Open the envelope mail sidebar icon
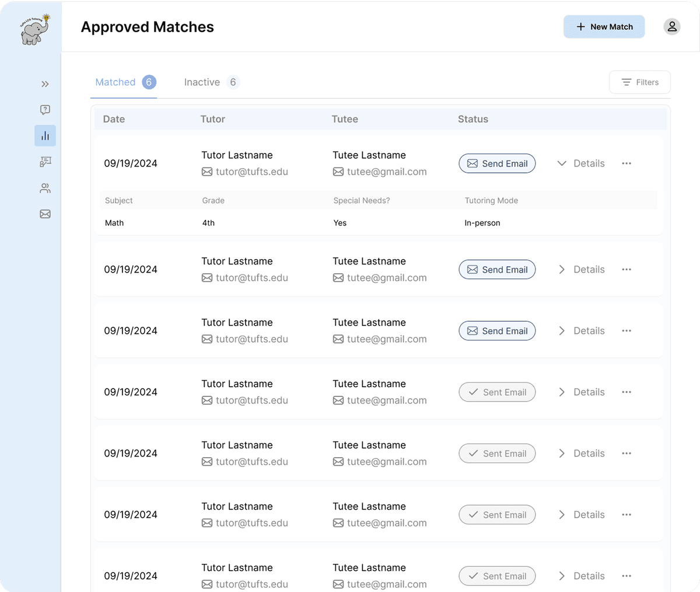 [x=45, y=214]
